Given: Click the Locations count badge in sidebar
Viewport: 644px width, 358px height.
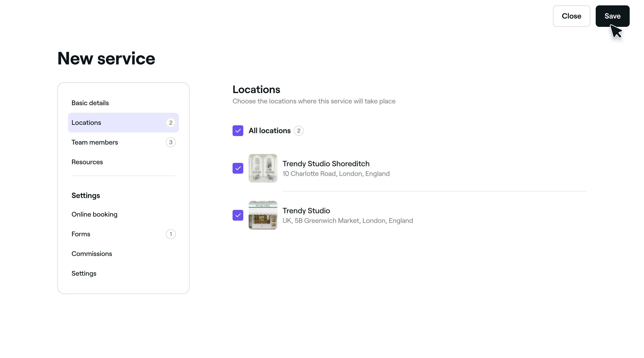Looking at the screenshot, I should (x=171, y=123).
